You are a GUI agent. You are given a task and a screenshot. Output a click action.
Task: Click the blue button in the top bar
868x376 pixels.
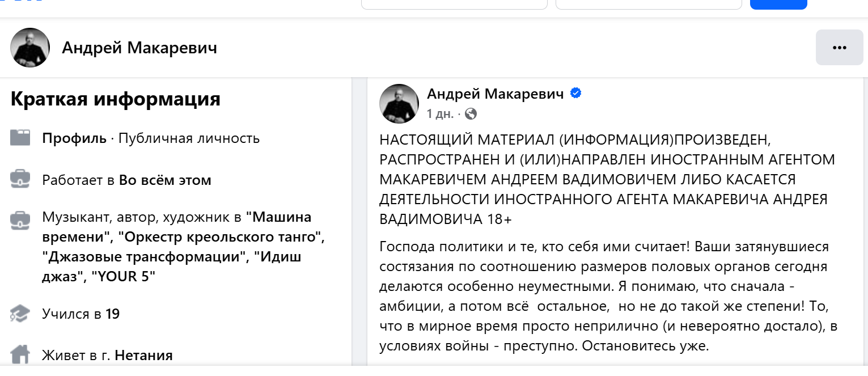click(x=778, y=5)
